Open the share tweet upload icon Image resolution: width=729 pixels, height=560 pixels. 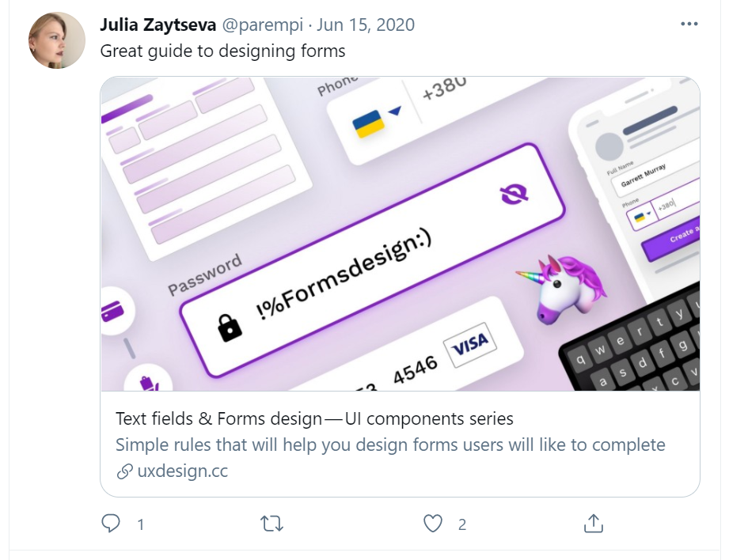(x=593, y=524)
